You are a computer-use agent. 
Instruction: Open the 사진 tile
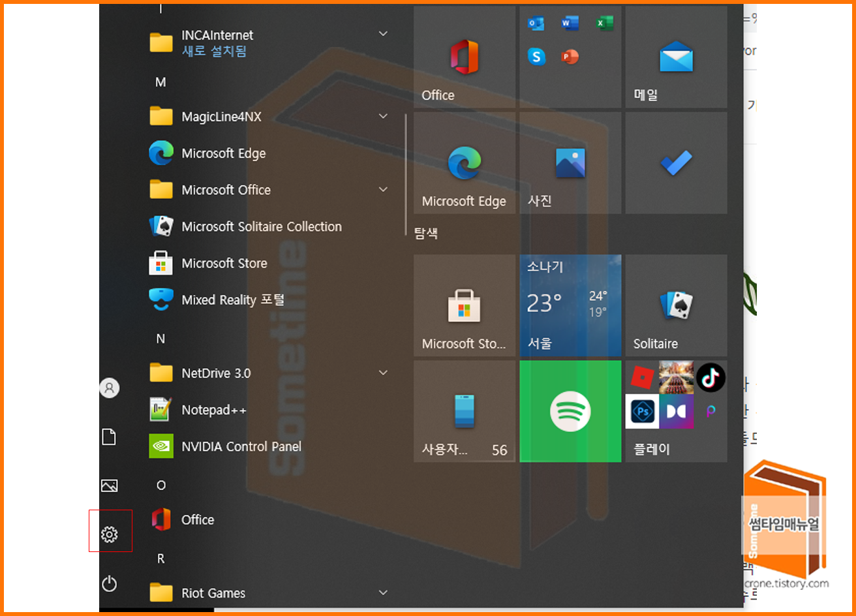(570, 162)
